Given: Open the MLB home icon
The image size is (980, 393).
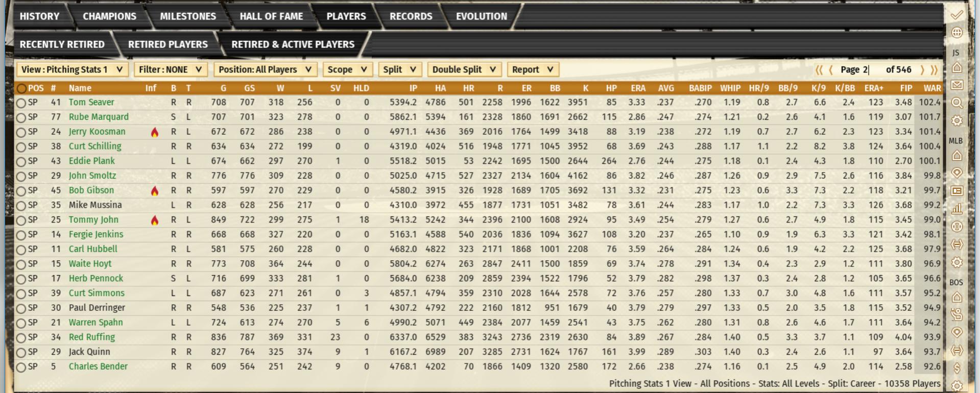Looking at the screenshot, I should pos(957,156).
